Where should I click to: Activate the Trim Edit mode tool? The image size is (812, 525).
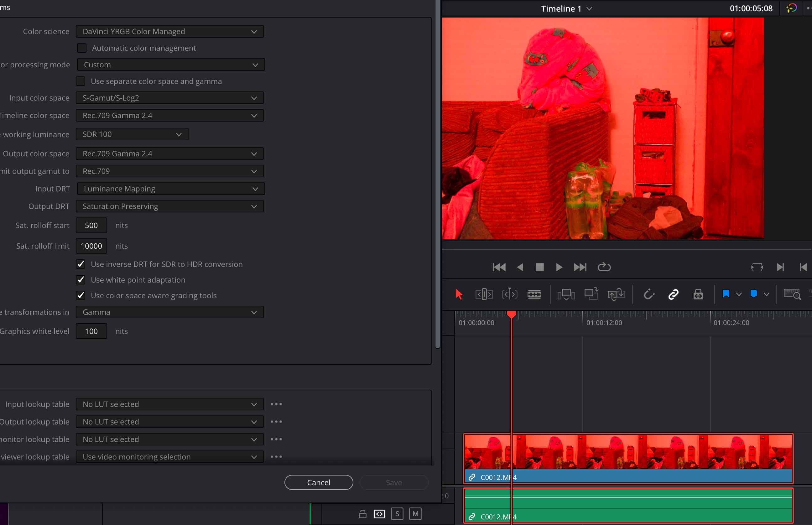(x=484, y=294)
